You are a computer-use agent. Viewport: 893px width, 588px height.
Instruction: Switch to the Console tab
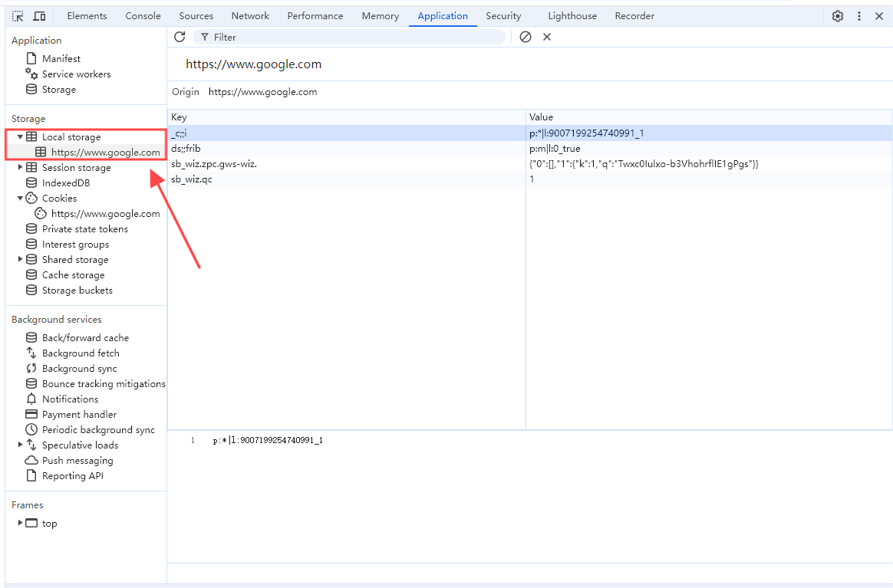click(143, 16)
